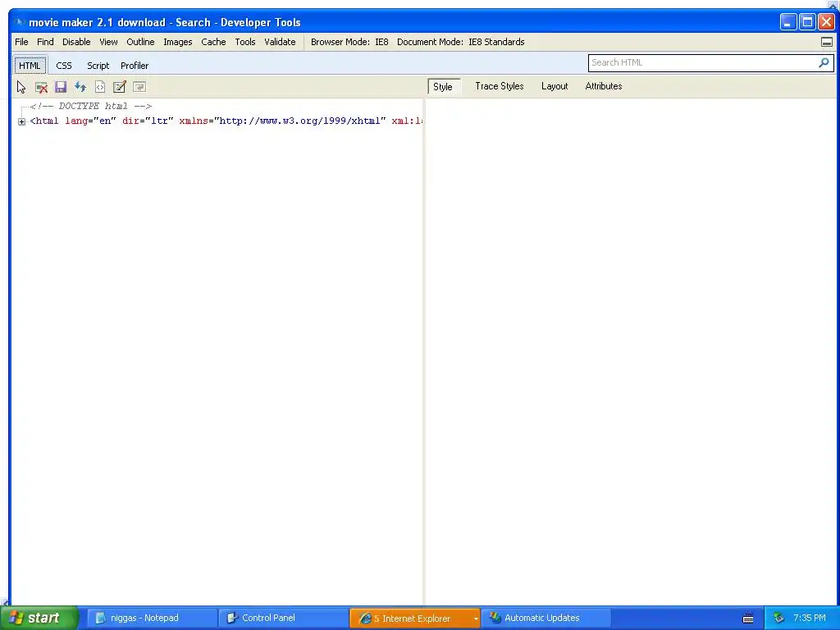Click the keyboard icon in system tray

(x=748, y=619)
